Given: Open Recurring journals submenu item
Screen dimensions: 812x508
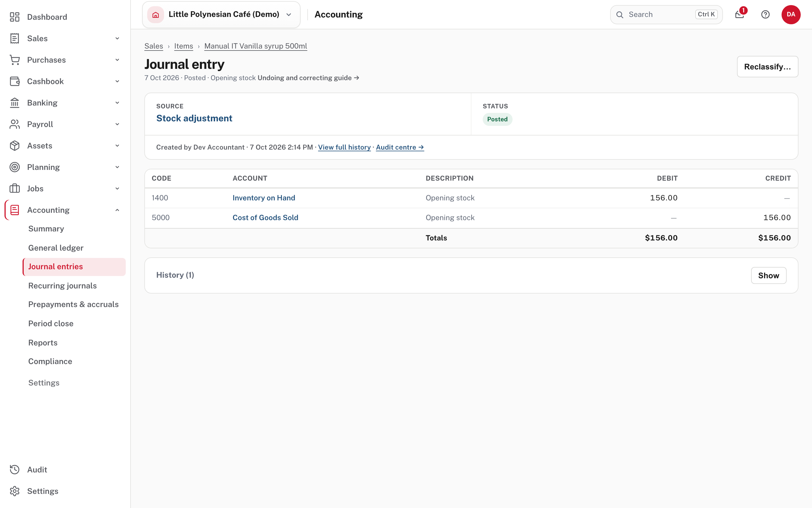Looking at the screenshot, I should tap(62, 286).
